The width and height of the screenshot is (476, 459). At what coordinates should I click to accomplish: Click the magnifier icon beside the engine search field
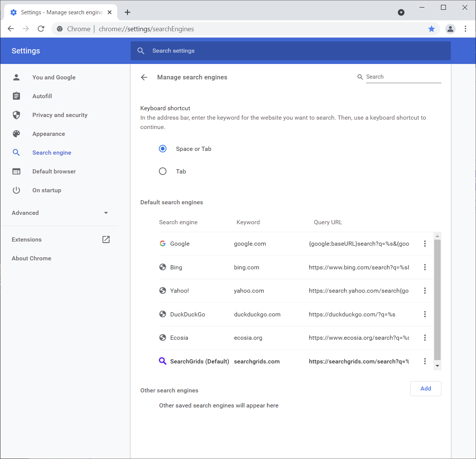[x=360, y=77]
